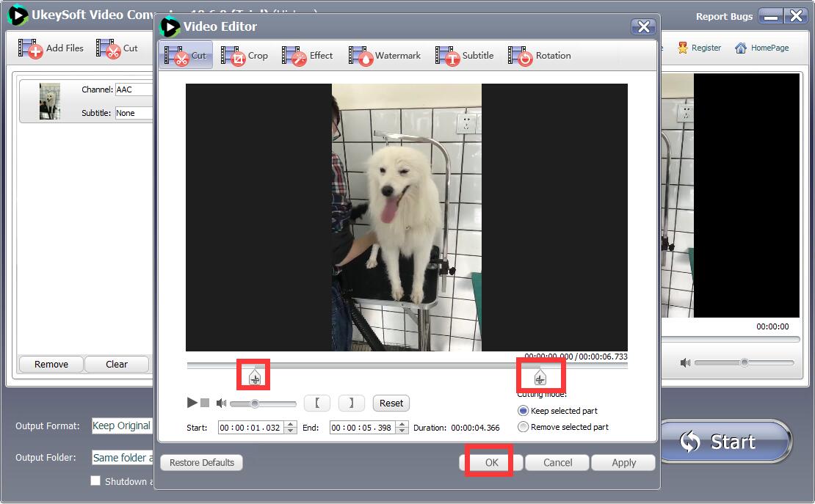Screen dimensions: 815x504
Task: Select the Cut tab in Video Editor
Action: [186, 55]
